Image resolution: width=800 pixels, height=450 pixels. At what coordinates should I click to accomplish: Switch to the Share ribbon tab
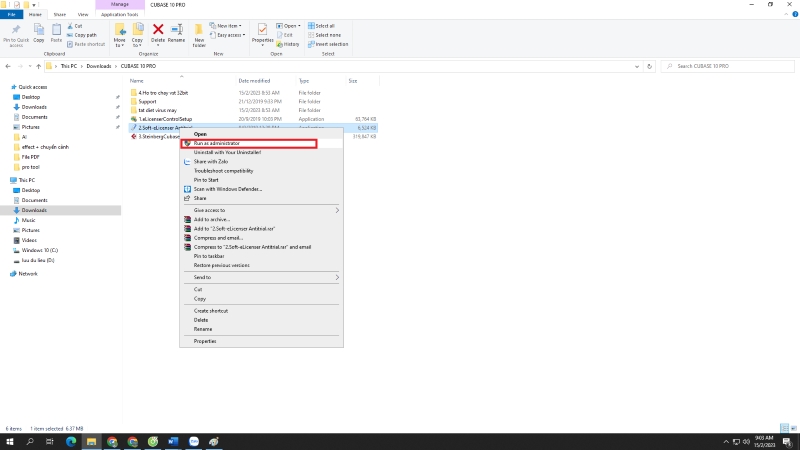(59, 15)
